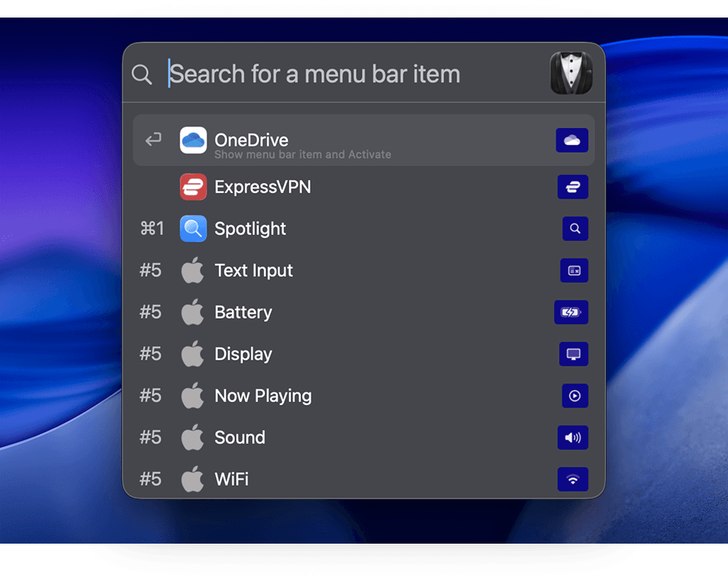
Task: Click the Apple logo beside Battery
Action: tap(192, 312)
